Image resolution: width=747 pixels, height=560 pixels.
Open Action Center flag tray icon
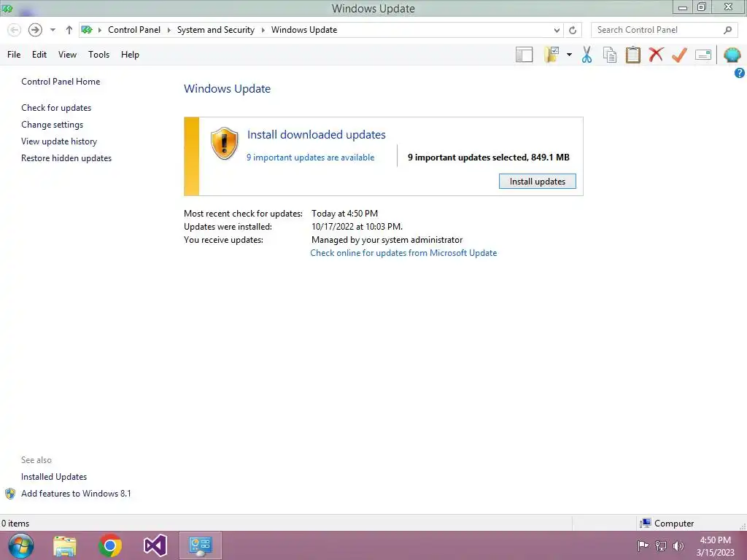(x=643, y=545)
